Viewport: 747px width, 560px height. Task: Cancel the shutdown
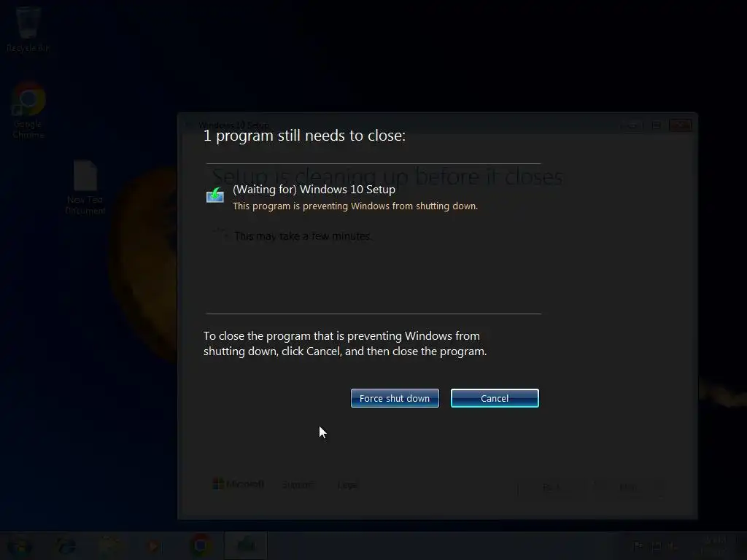point(495,398)
